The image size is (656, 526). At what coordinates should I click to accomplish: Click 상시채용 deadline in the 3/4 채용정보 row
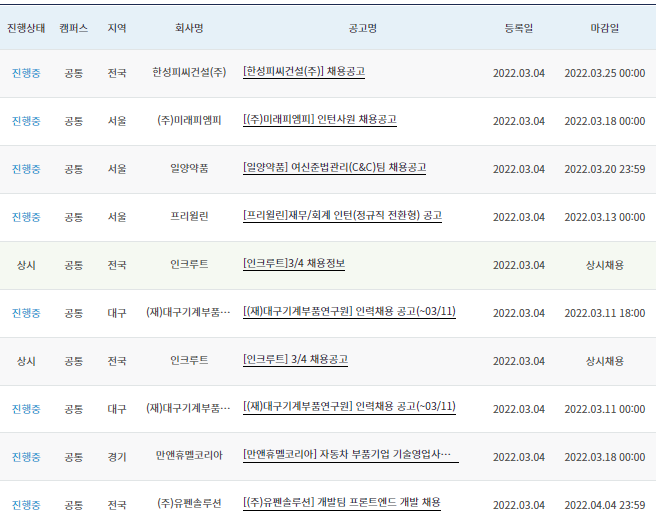(x=605, y=265)
